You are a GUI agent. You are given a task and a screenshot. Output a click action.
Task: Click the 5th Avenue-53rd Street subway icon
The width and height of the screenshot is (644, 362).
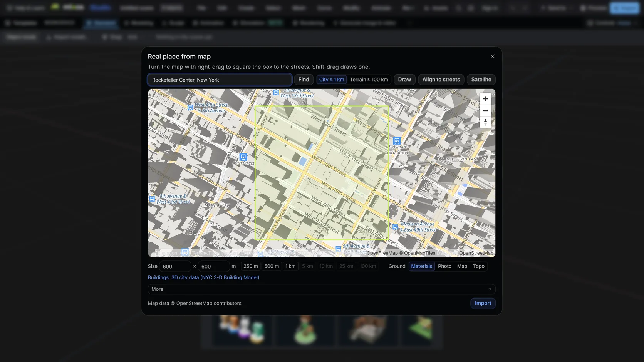[x=397, y=141]
